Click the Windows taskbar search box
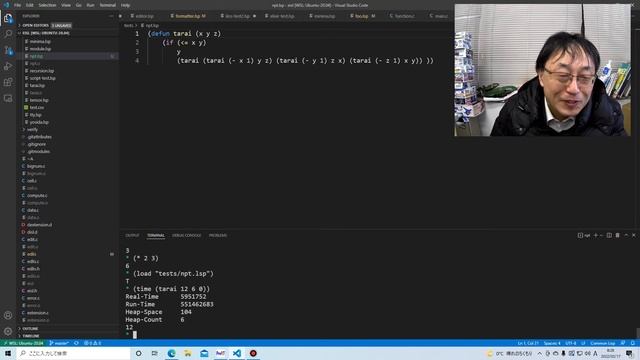The height and width of the screenshot is (360, 640). [x=73, y=353]
